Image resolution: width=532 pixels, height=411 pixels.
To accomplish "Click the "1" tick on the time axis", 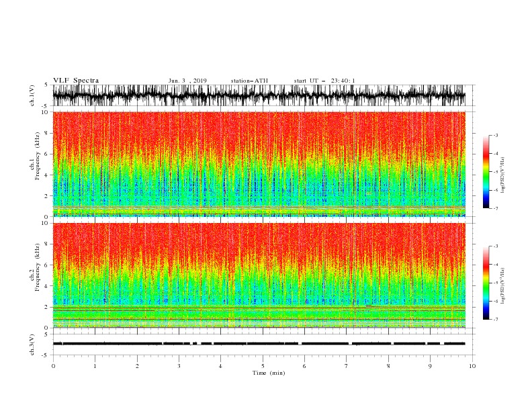I will tap(95, 366).
